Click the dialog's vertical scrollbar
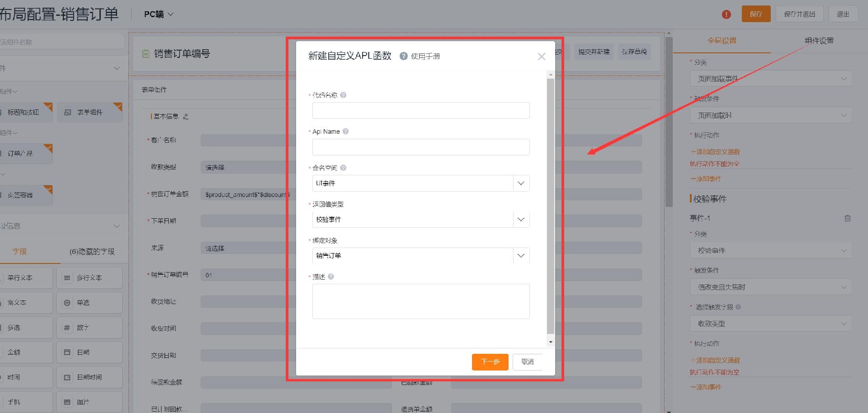Viewport: 868px width, 413px height. coord(550,206)
